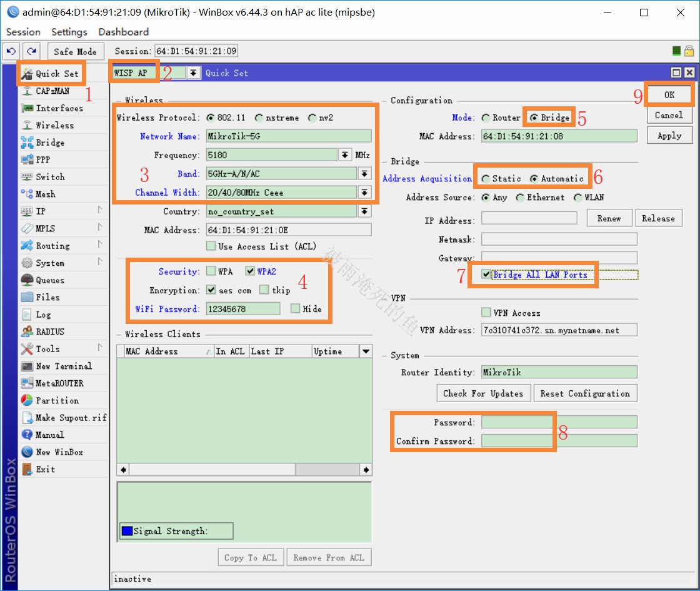The image size is (700, 591).
Task: Click the Apply button
Action: tap(669, 136)
